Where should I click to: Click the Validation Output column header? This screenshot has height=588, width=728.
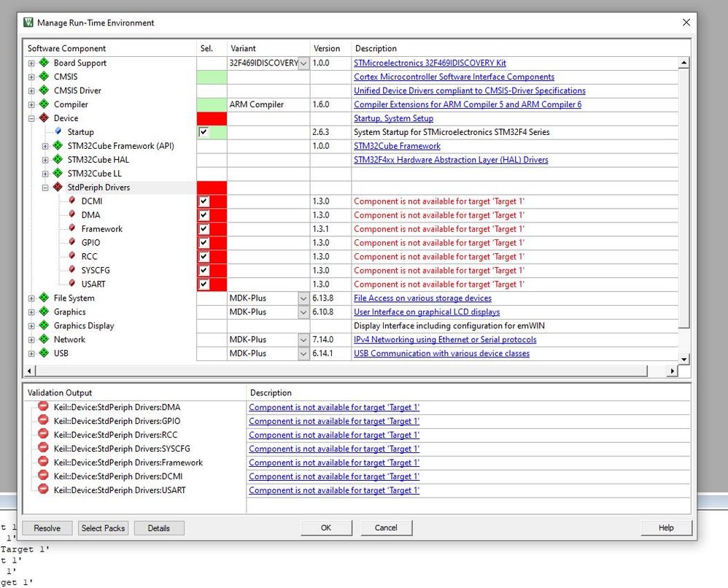pos(135,392)
